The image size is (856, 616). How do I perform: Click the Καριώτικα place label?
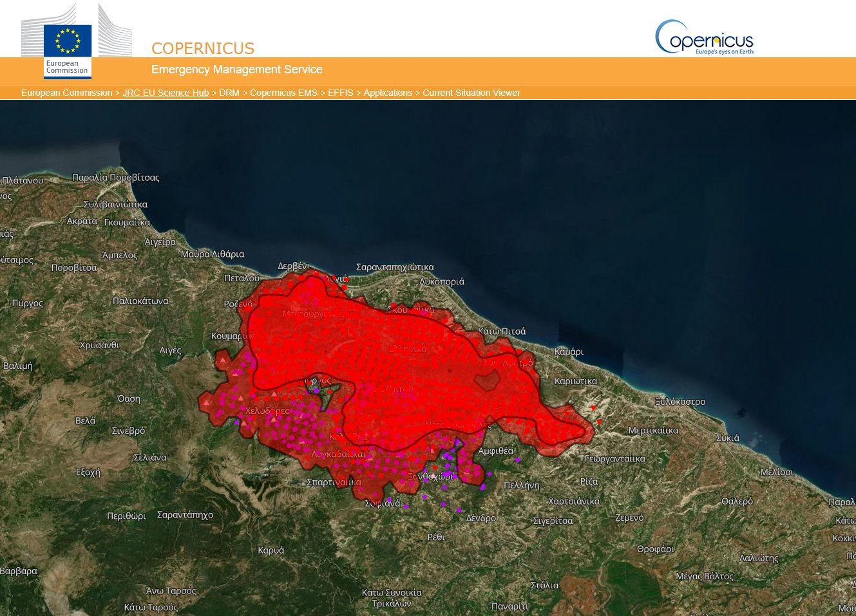(575, 381)
